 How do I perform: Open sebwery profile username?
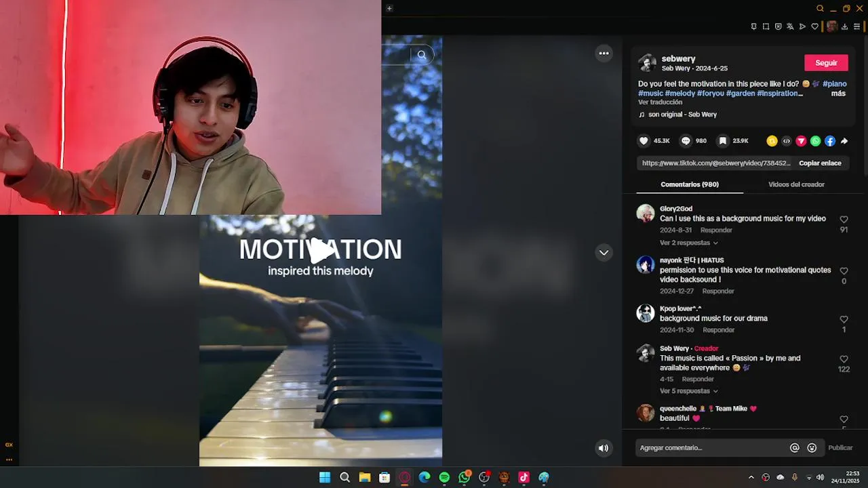point(678,59)
